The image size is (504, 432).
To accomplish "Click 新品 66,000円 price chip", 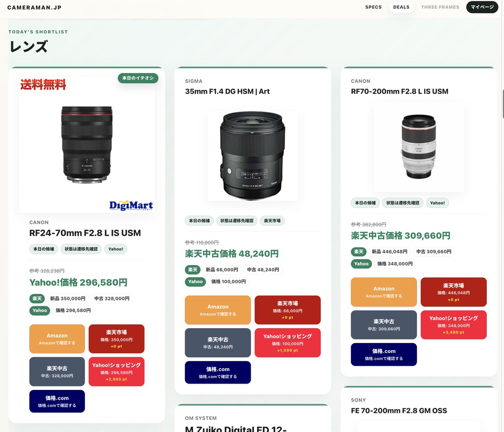I will pyautogui.click(x=222, y=270).
